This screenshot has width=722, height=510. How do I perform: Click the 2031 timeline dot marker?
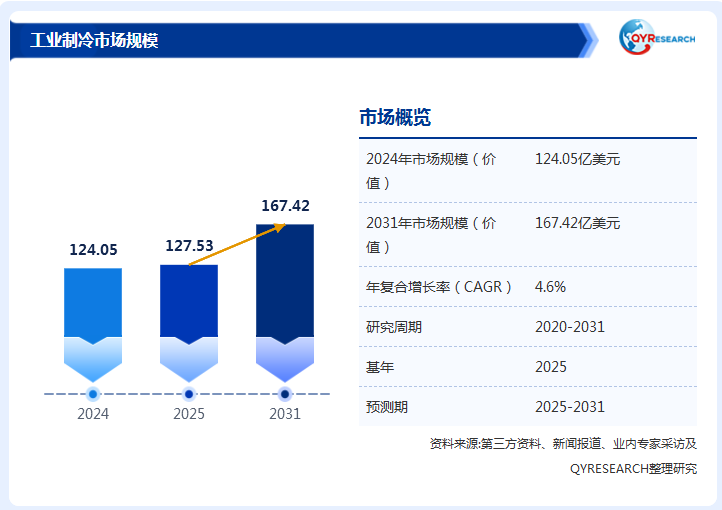(285, 394)
